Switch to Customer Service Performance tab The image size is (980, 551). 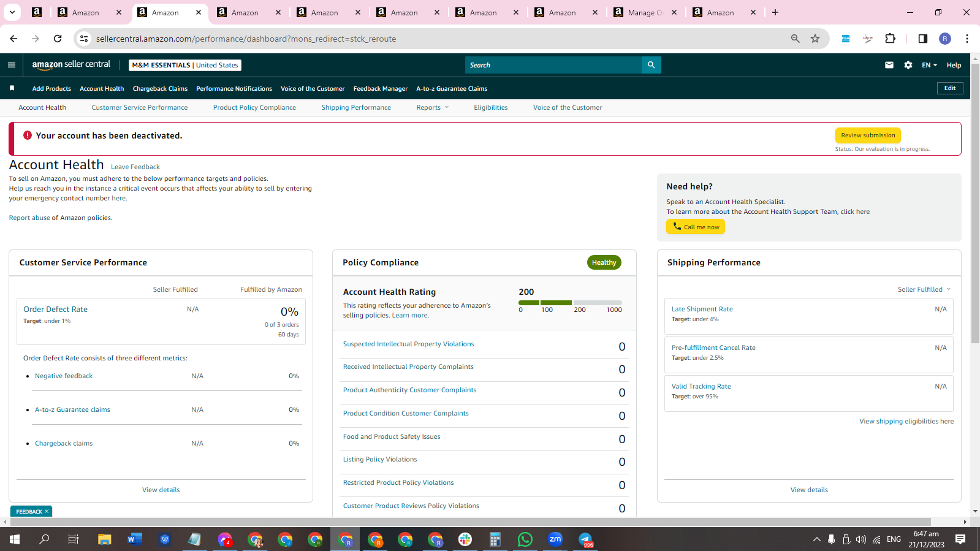click(x=140, y=107)
